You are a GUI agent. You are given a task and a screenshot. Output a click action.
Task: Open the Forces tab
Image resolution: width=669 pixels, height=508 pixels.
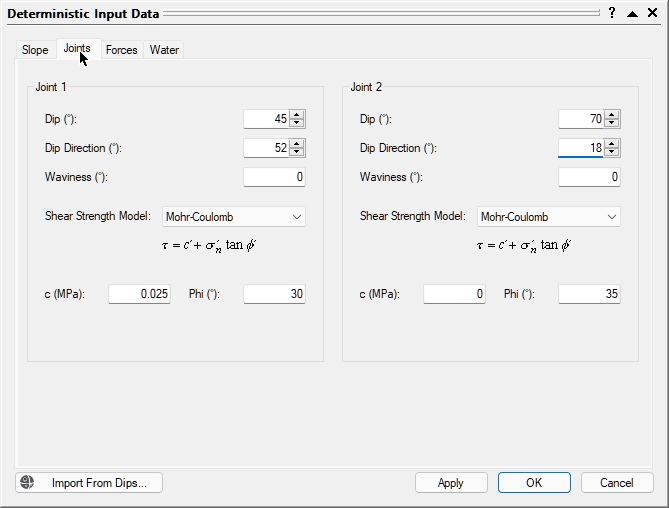click(122, 50)
